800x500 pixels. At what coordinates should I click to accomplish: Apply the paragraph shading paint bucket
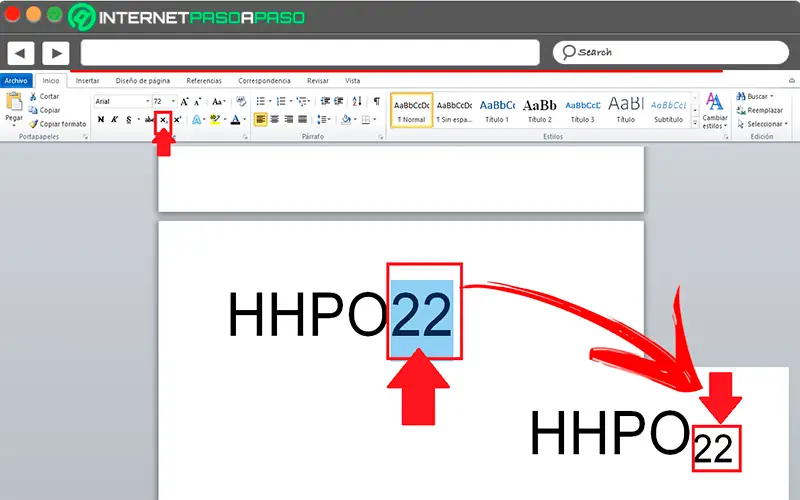pyautogui.click(x=346, y=119)
